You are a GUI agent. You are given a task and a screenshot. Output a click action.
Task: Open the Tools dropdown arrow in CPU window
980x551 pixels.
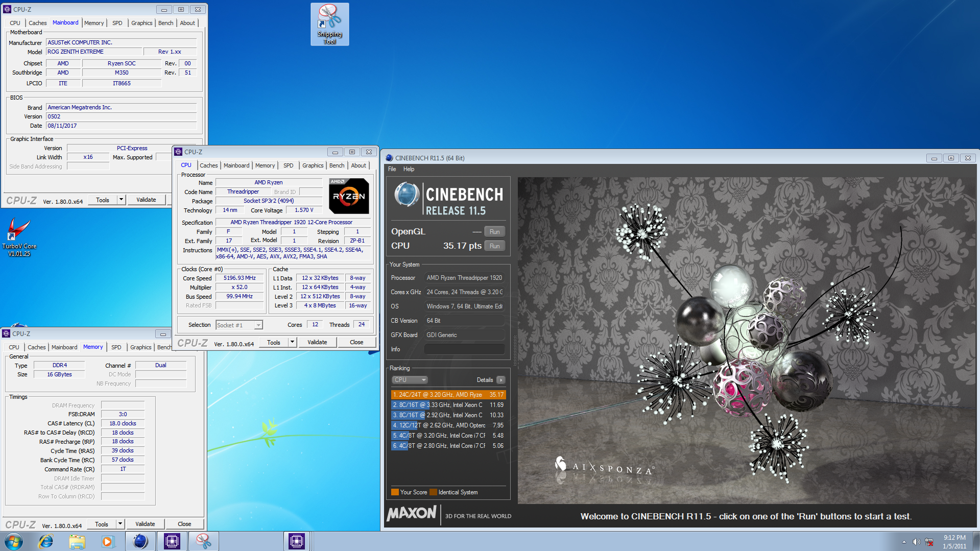coord(292,342)
